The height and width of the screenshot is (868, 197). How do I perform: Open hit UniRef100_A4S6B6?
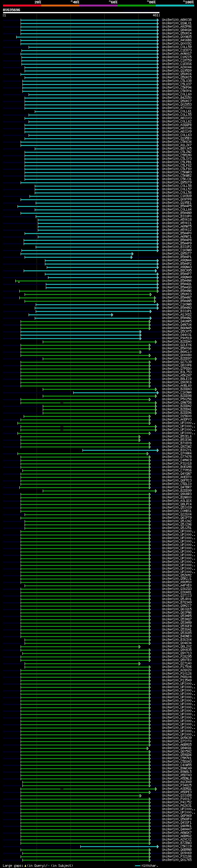tap(177, 40)
